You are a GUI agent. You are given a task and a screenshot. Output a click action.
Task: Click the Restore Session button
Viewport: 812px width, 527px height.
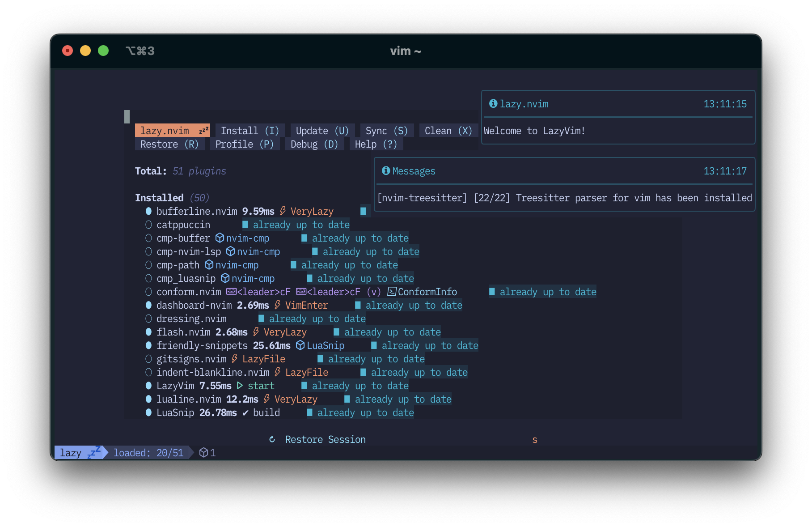[326, 439]
